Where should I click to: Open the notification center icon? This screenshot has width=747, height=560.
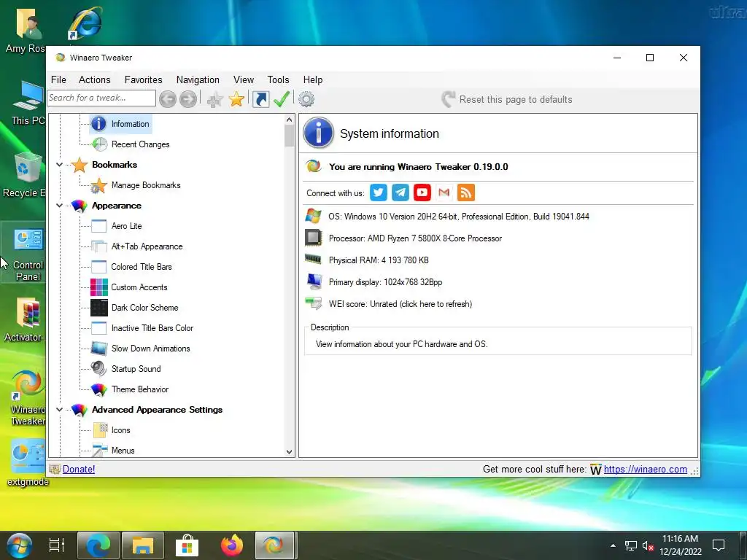719,545
